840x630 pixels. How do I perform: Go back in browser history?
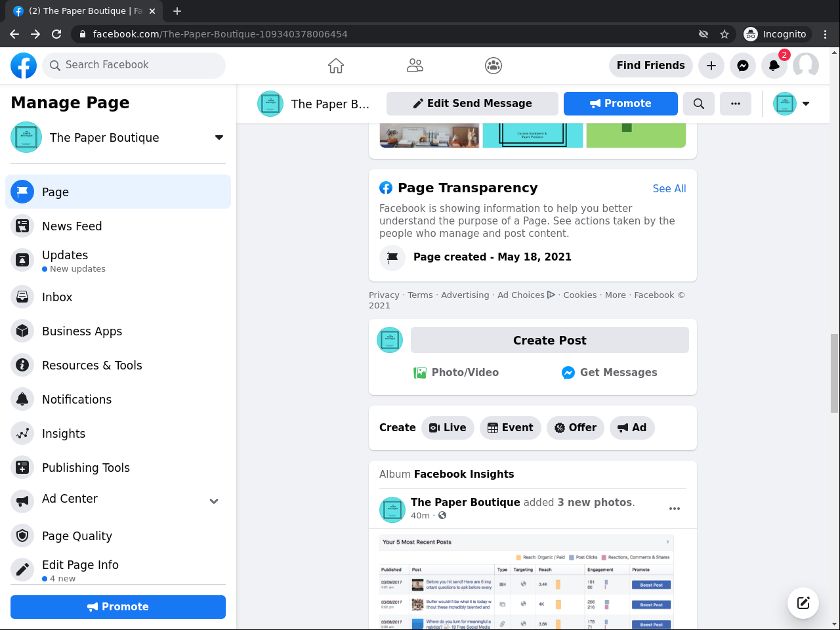(x=14, y=34)
